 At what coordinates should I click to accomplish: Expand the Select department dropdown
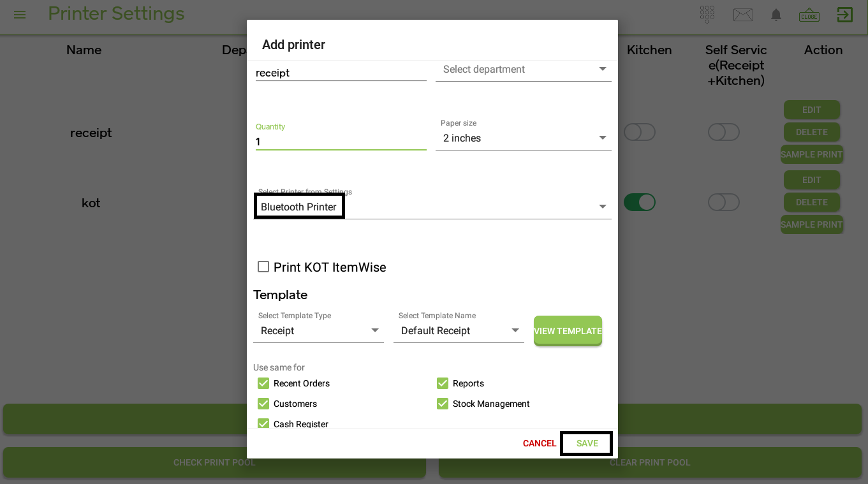(x=524, y=69)
